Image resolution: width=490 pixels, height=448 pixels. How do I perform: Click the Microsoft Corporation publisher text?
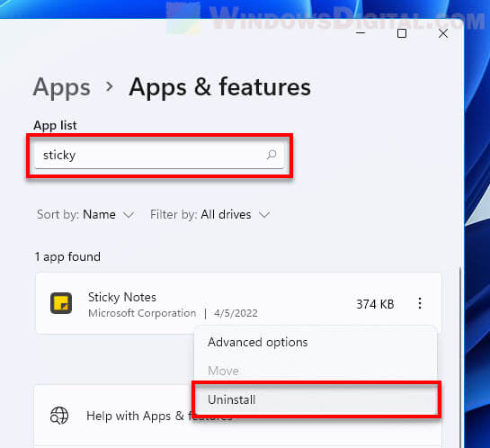pos(142,313)
